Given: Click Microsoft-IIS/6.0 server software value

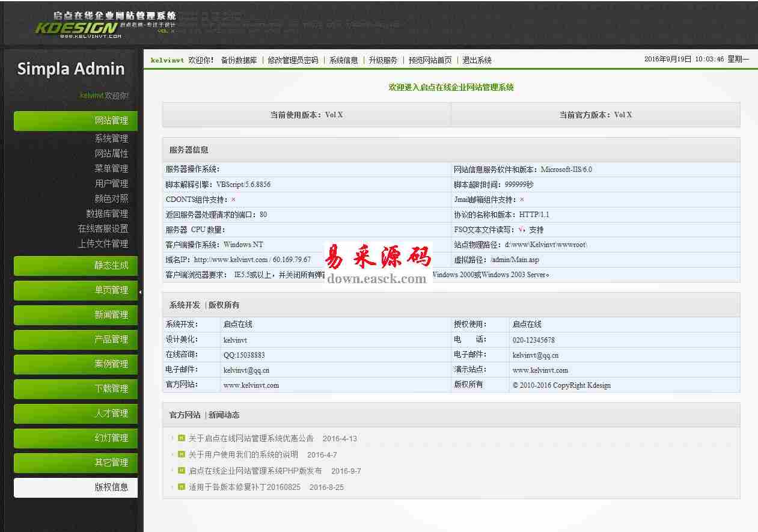Looking at the screenshot, I should click(x=566, y=170).
